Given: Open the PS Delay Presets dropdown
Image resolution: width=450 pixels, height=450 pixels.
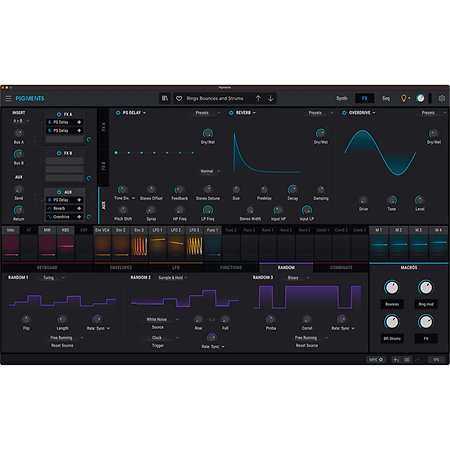Looking at the screenshot, I should [208, 113].
